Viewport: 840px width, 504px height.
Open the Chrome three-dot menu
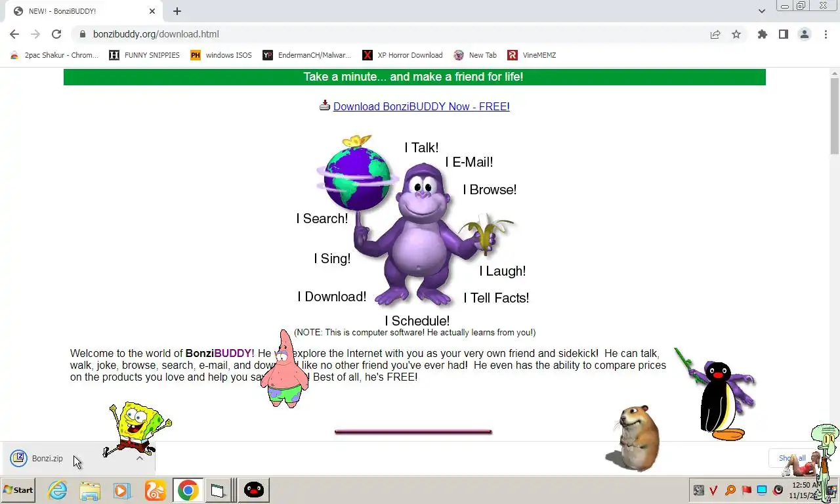[x=826, y=34]
